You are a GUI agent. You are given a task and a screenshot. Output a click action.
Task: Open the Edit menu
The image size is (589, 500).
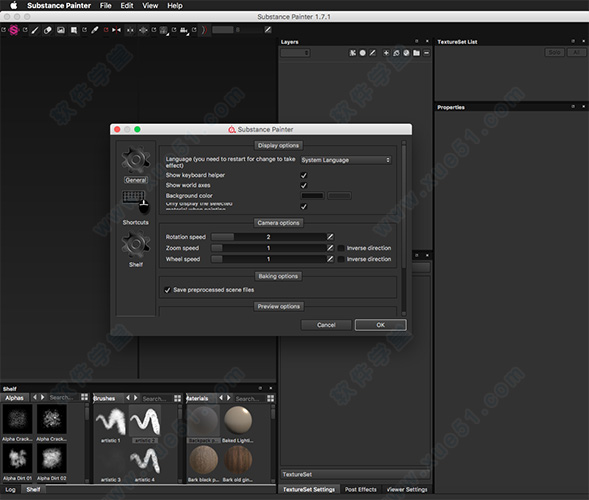[127, 6]
